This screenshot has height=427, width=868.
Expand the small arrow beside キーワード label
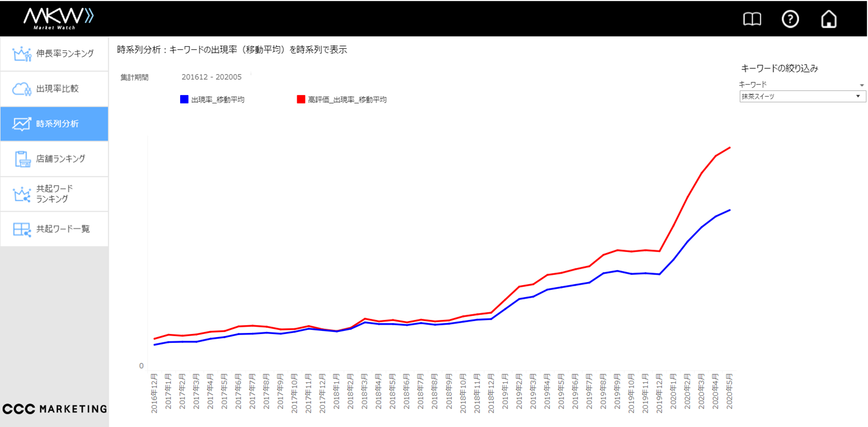pos(862,85)
